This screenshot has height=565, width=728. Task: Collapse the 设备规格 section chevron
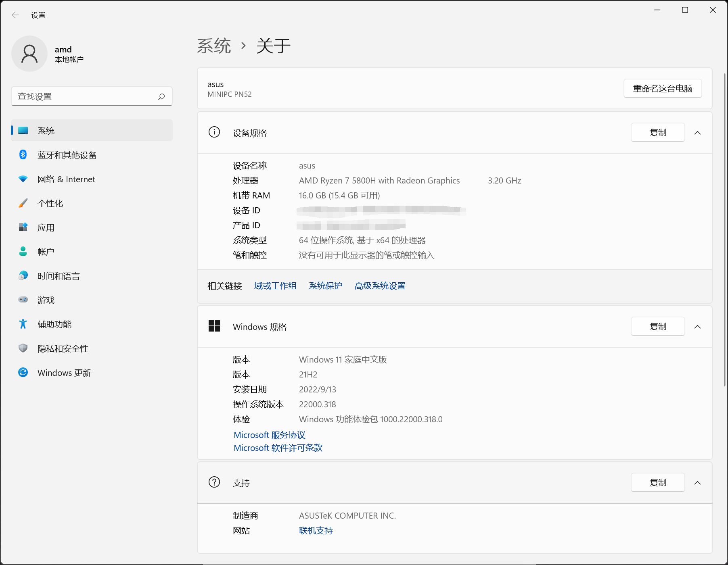pos(697,133)
